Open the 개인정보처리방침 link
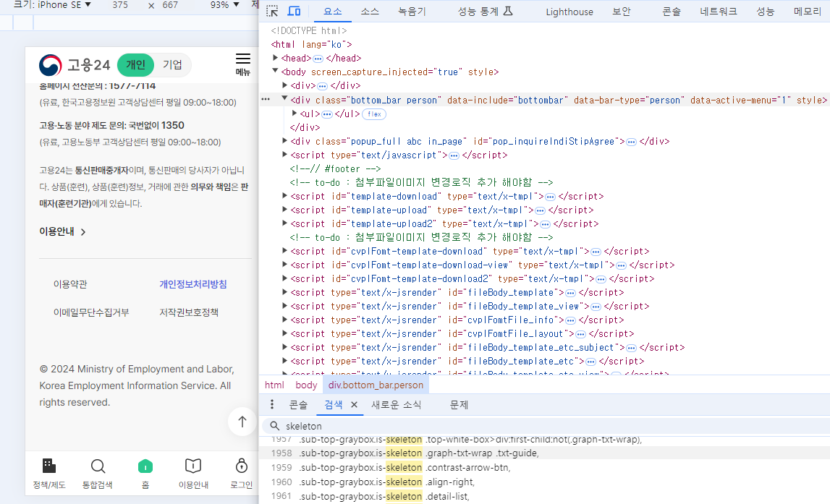The image size is (830, 504). (193, 284)
